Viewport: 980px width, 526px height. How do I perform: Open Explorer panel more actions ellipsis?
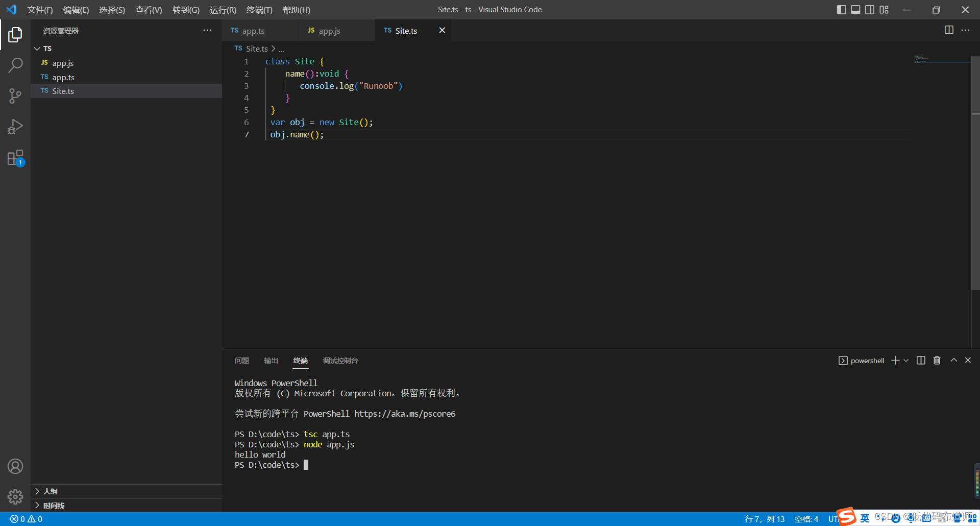207,30
